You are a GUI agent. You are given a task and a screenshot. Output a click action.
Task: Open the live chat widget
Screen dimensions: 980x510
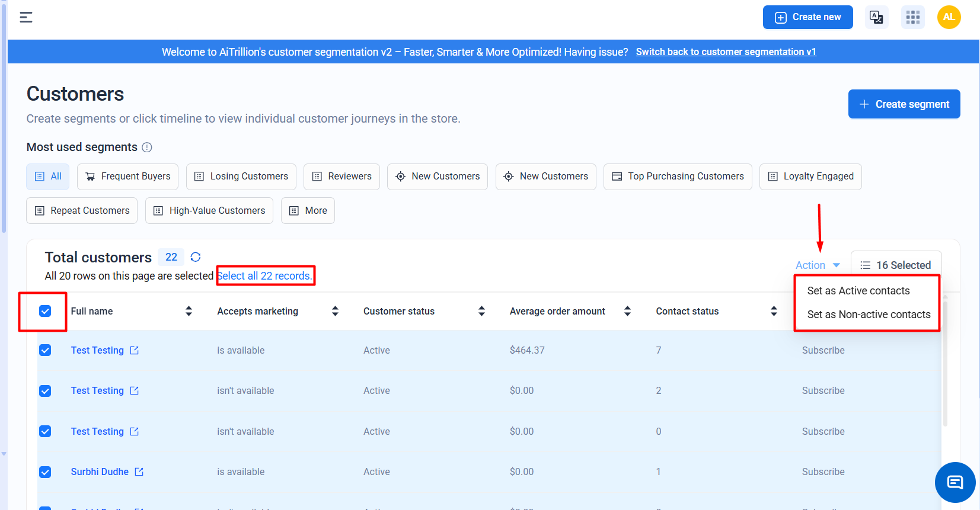pos(955,482)
